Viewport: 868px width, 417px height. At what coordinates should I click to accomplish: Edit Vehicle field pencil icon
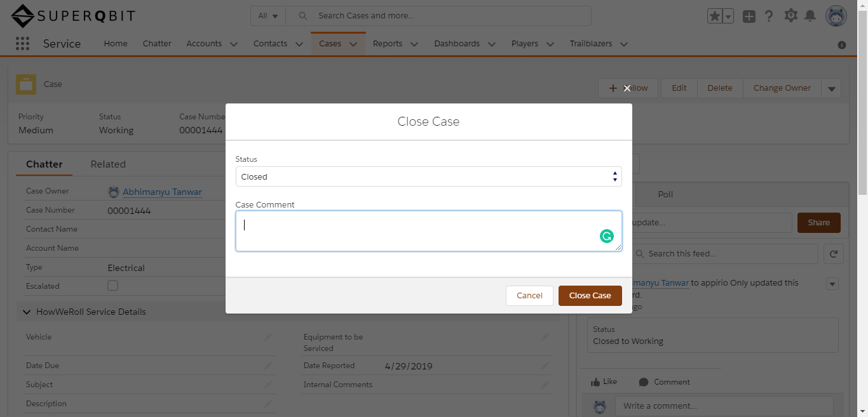pyautogui.click(x=268, y=337)
